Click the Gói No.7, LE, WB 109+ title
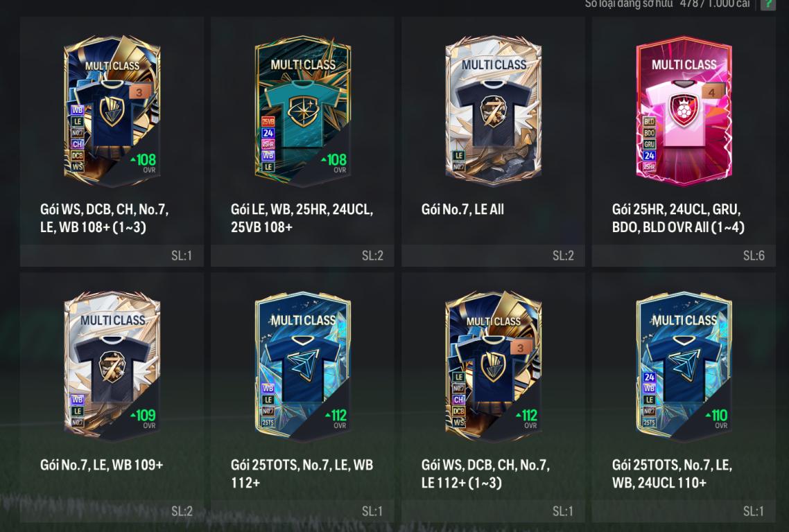 tap(102, 465)
